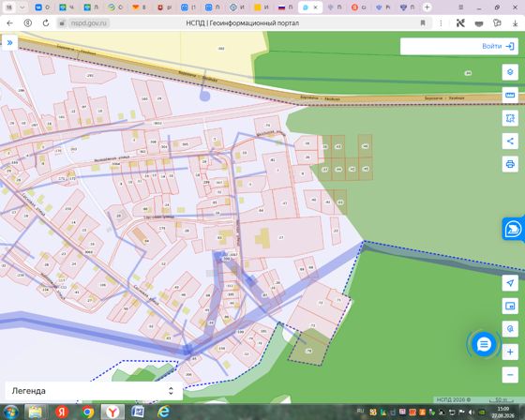The width and height of the screenshot is (525, 420).
Task: Activate the area selection tool
Action: 510,118
